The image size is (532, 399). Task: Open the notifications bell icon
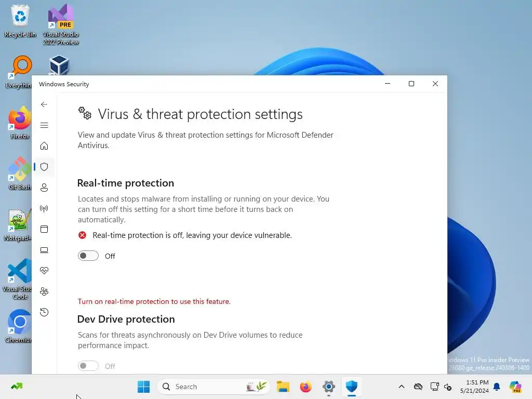point(497,387)
